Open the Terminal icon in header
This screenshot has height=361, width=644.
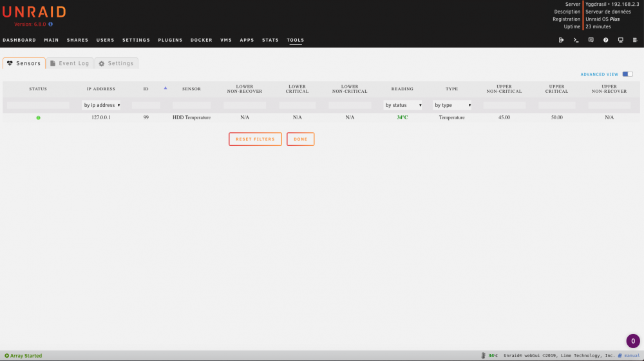[x=576, y=40]
